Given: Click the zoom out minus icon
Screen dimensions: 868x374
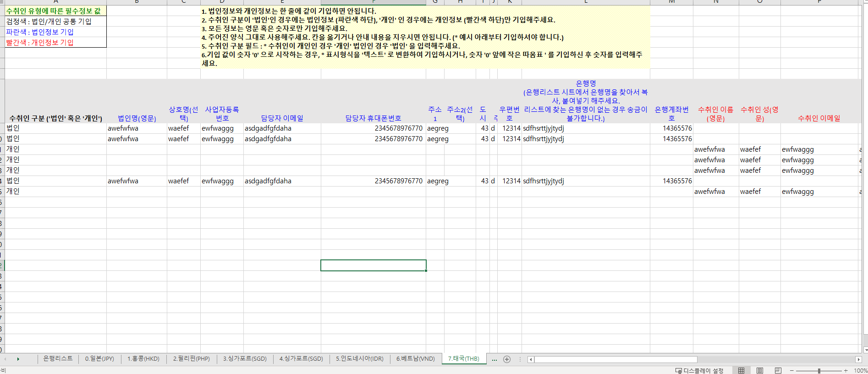Looking at the screenshot, I should pos(792,370).
